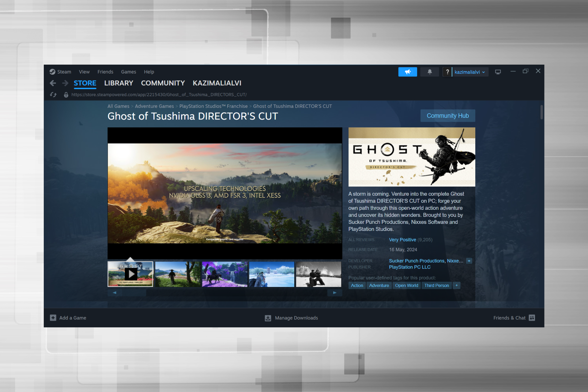The width and height of the screenshot is (588, 392).
Task: Click the Ghost of Tsushima header image
Action: click(x=412, y=157)
